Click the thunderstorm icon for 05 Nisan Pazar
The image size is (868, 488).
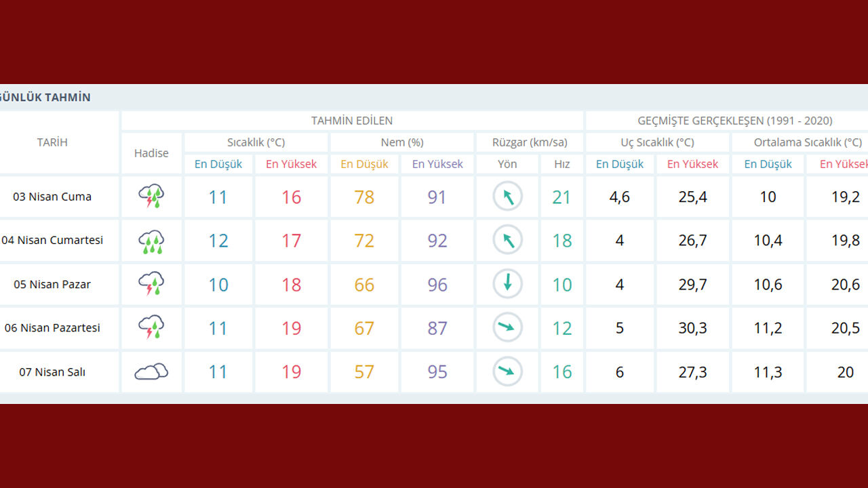(151, 284)
